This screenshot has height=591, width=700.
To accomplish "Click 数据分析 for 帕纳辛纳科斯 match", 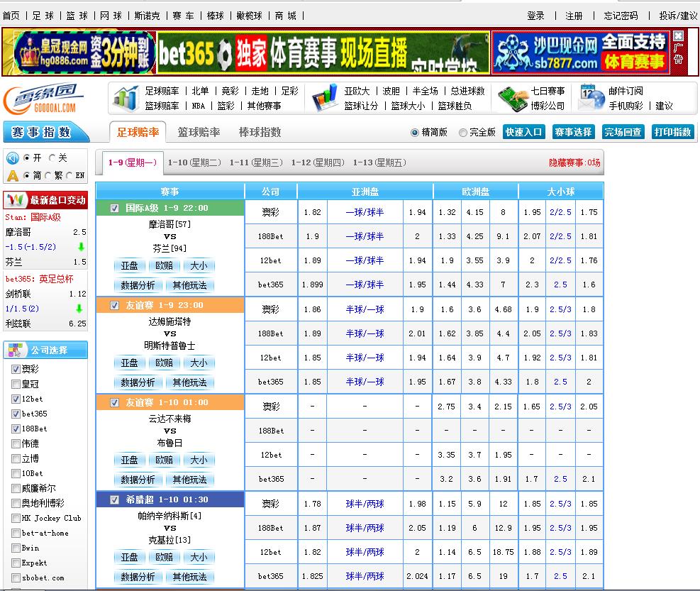I will (x=138, y=577).
